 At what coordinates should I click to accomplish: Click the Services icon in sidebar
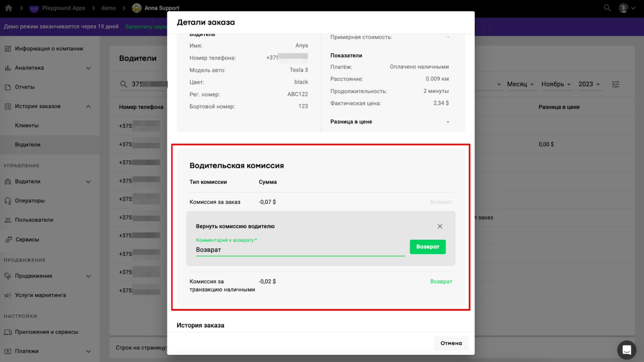8,240
